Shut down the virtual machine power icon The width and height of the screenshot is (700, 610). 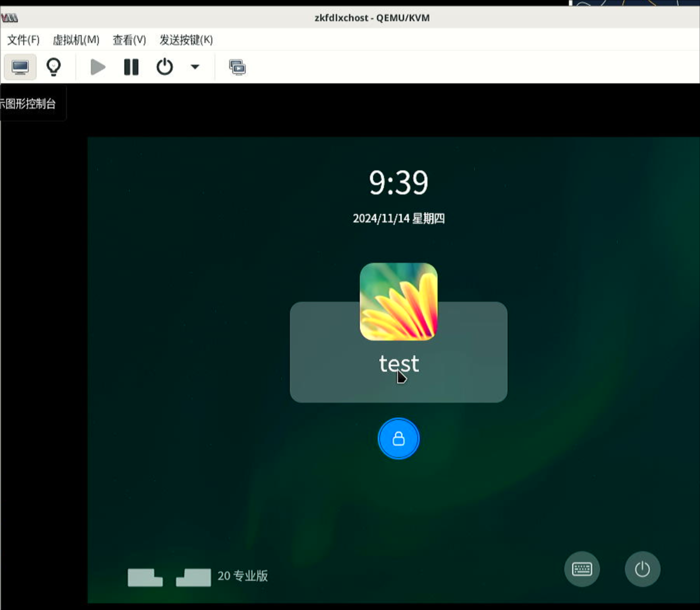[165, 67]
